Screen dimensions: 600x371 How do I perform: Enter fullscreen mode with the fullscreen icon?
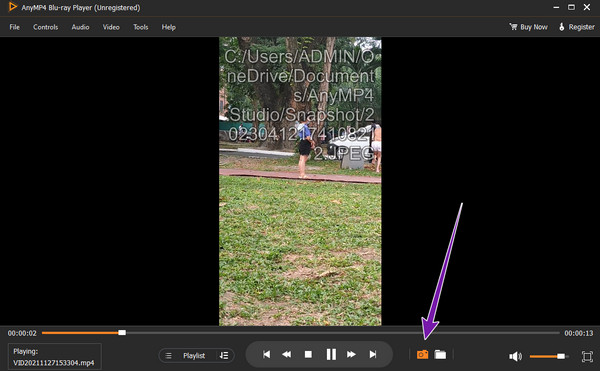point(587,356)
